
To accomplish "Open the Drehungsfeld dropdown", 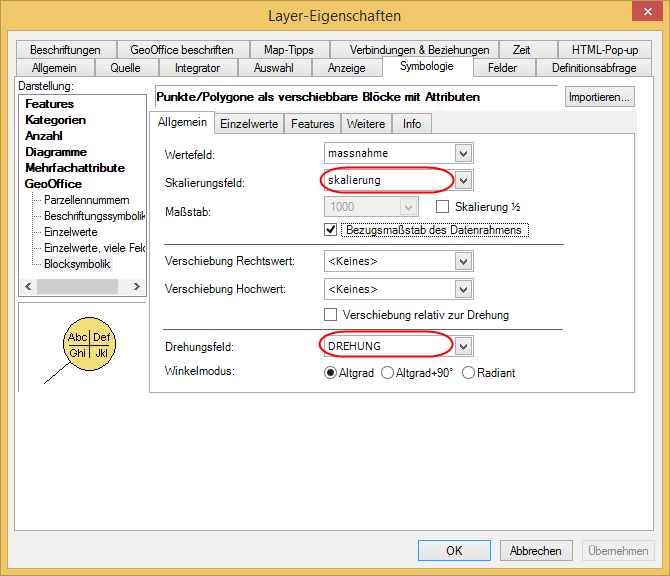I will tap(462, 346).
